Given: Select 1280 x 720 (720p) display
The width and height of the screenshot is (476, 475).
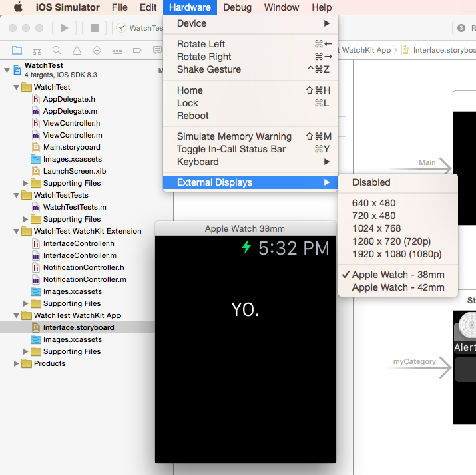Looking at the screenshot, I should [398, 241].
